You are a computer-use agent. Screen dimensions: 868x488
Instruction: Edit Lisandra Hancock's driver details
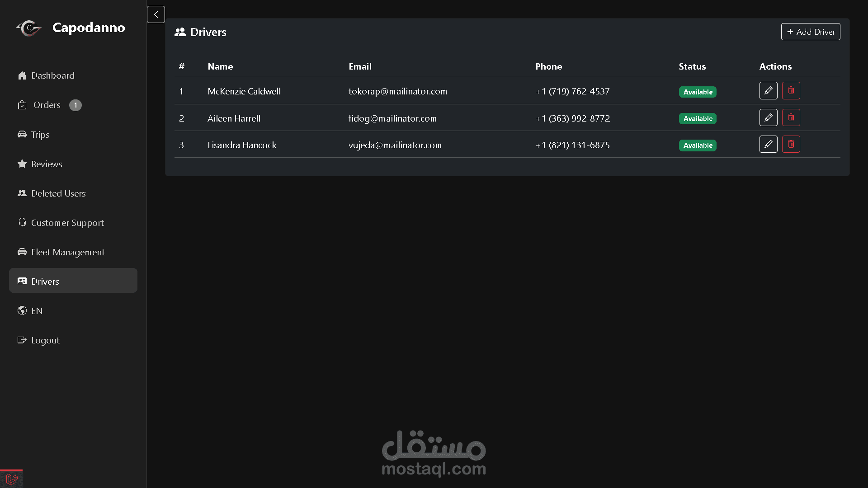[x=768, y=144]
